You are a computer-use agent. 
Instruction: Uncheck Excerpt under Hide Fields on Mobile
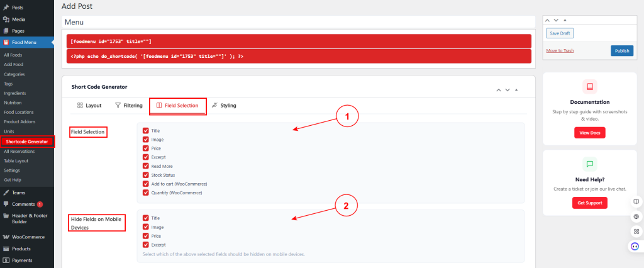(x=145, y=245)
